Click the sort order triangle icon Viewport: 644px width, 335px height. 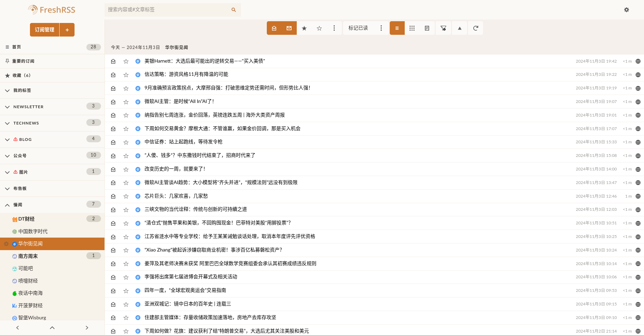point(459,28)
